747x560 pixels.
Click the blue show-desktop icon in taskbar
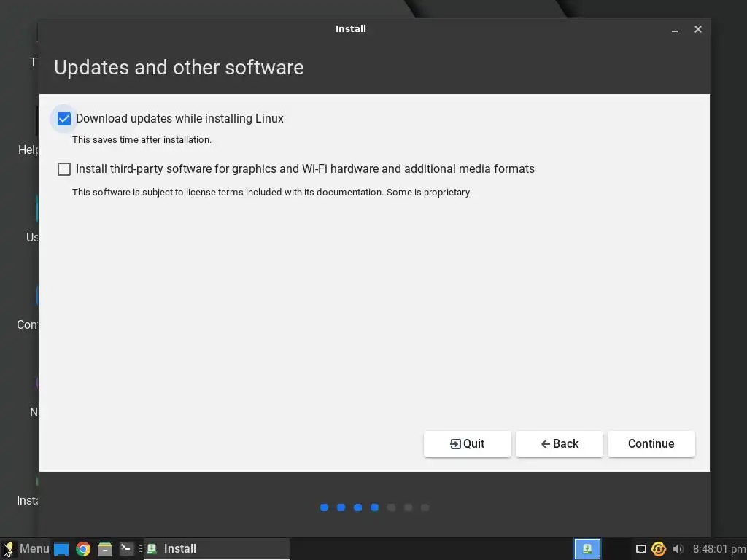[x=61, y=549]
